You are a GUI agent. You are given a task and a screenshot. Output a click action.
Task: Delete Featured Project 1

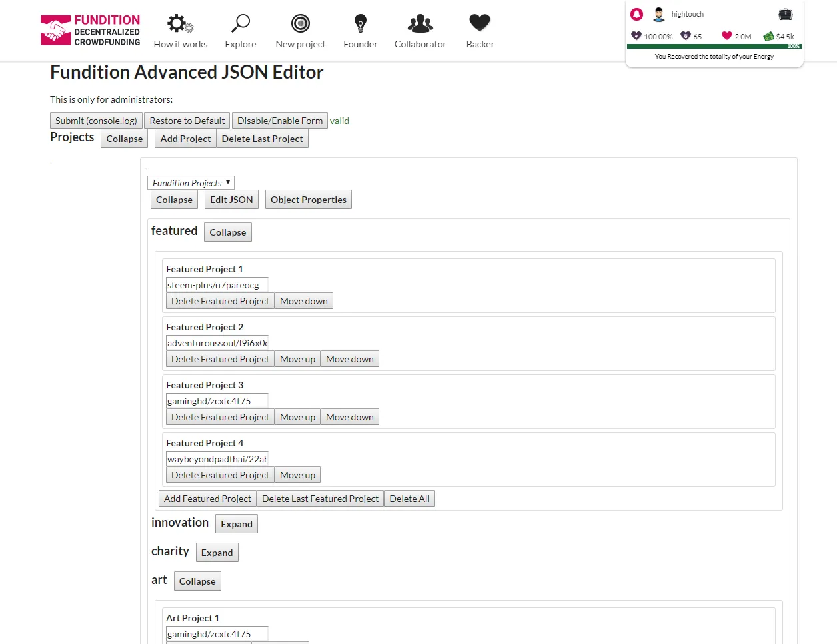pyautogui.click(x=220, y=301)
